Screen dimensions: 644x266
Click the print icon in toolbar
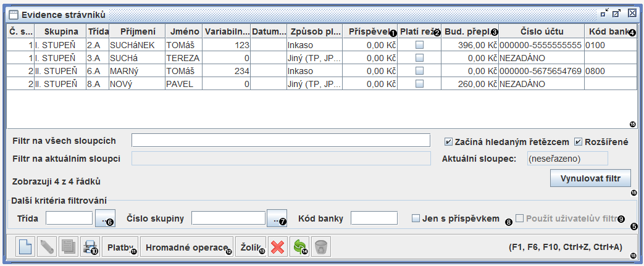click(x=89, y=247)
